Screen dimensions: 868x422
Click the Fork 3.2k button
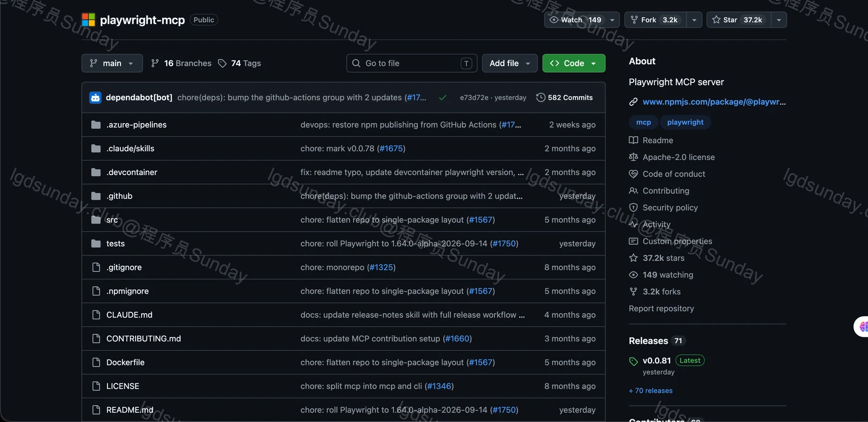(x=655, y=20)
